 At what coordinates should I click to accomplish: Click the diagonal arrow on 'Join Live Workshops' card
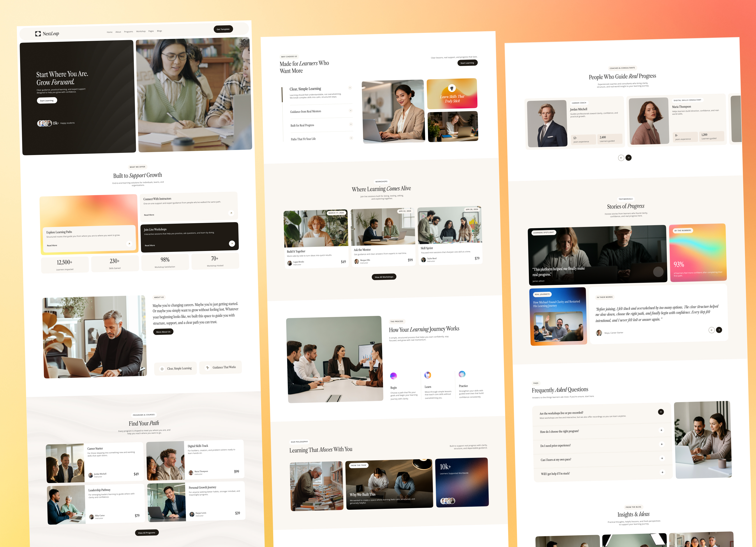point(232,243)
